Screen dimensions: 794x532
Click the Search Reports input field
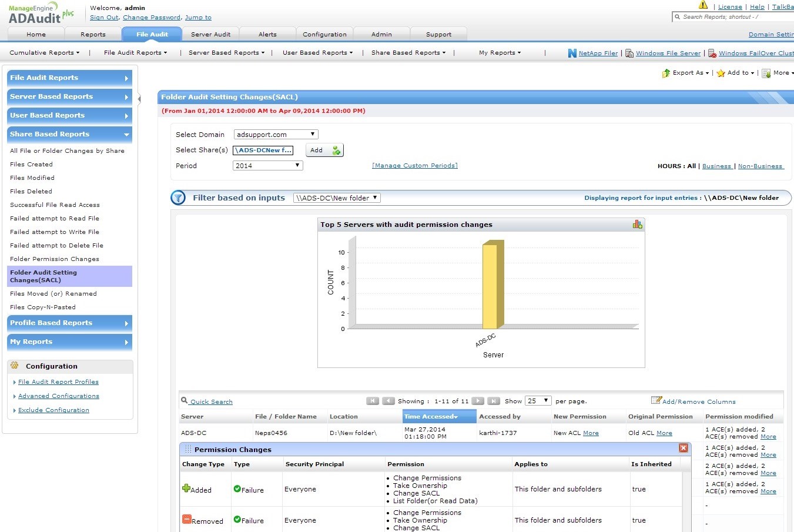tap(735, 17)
